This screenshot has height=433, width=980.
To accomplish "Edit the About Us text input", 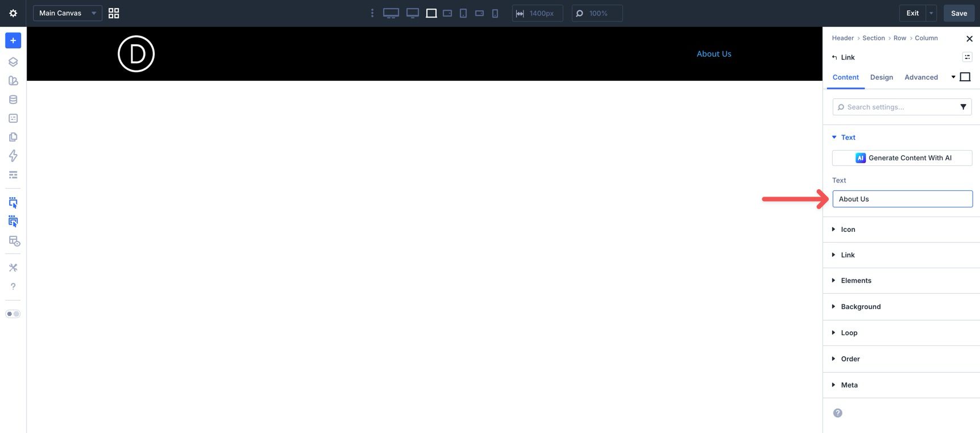I will click(x=902, y=199).
